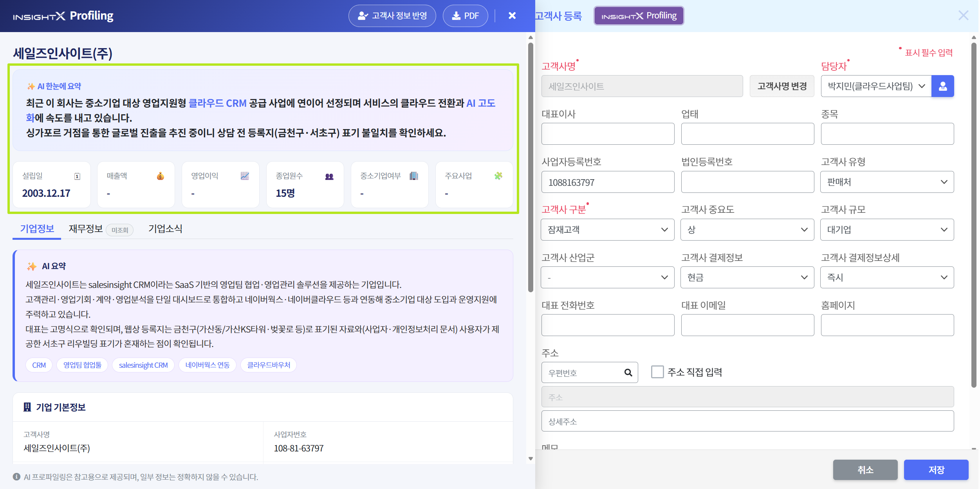This screenshot has height=489, width=980.
Task: Open the 담당자 dropdown
Action: click(x=876, y=86)
